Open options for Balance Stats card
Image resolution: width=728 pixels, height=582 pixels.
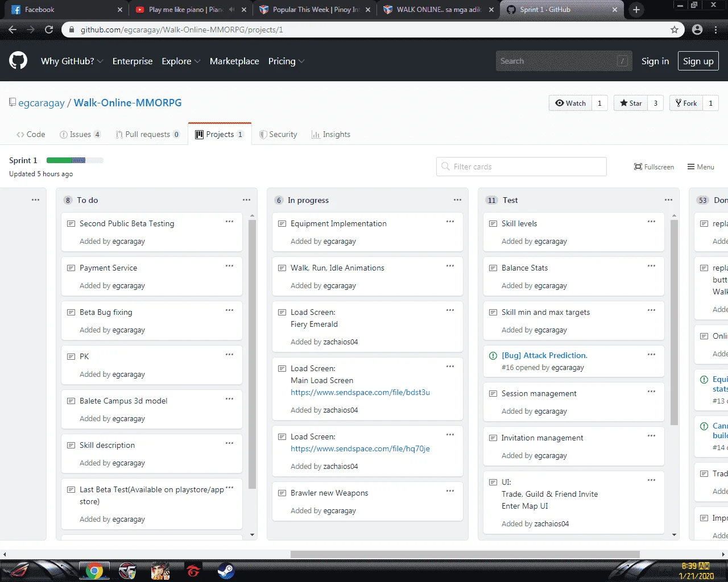click(651, 266)
